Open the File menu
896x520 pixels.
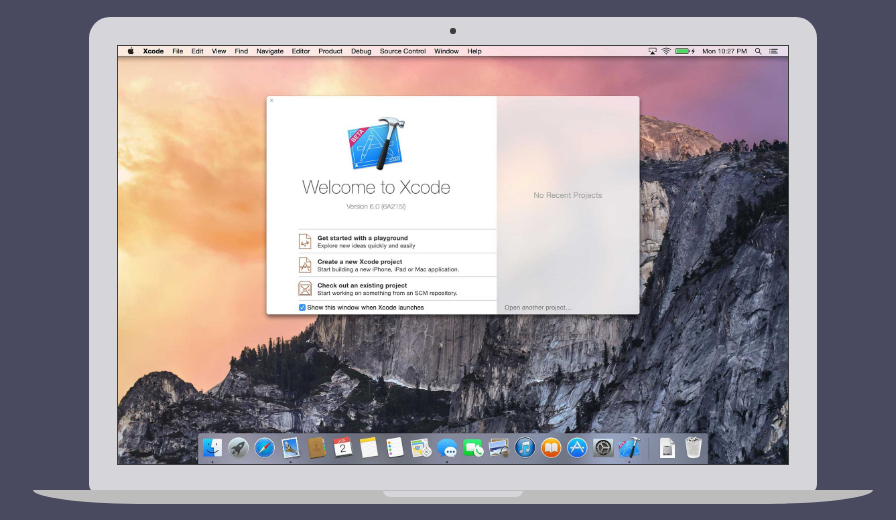click(178, 51)
